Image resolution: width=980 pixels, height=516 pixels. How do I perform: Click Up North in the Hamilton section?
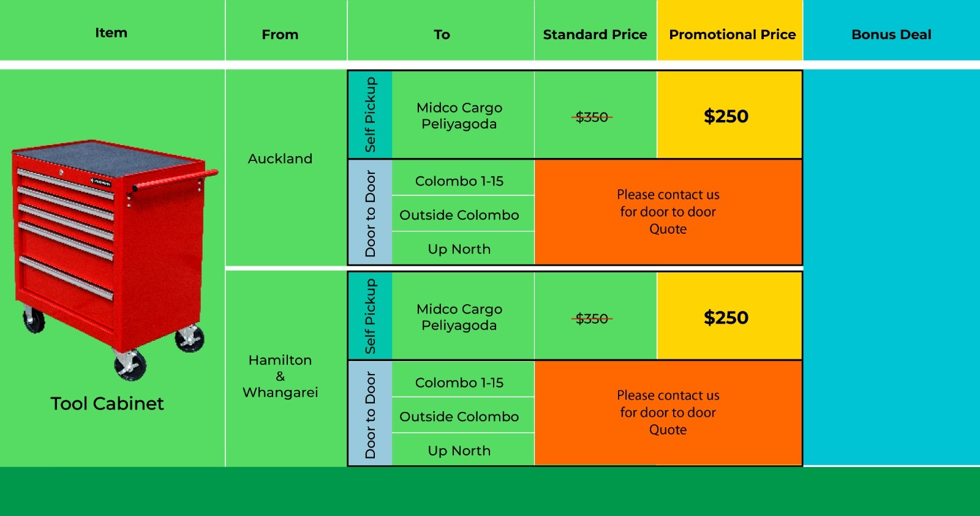[459, 451]
